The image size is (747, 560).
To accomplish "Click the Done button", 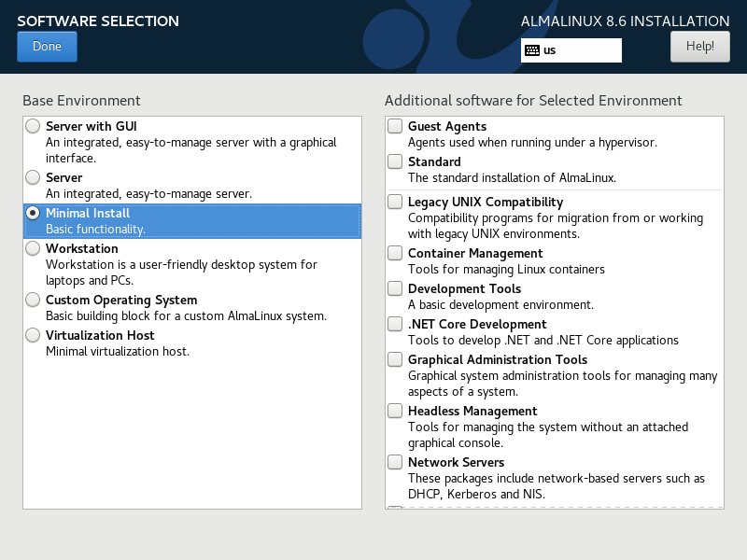I will [x=47, y=46].
